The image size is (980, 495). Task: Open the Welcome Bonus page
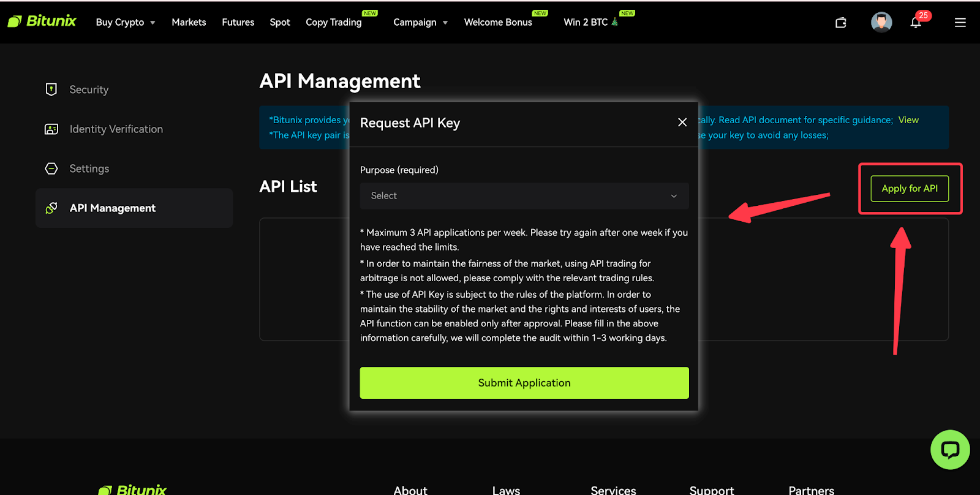(x=498, y=22)
